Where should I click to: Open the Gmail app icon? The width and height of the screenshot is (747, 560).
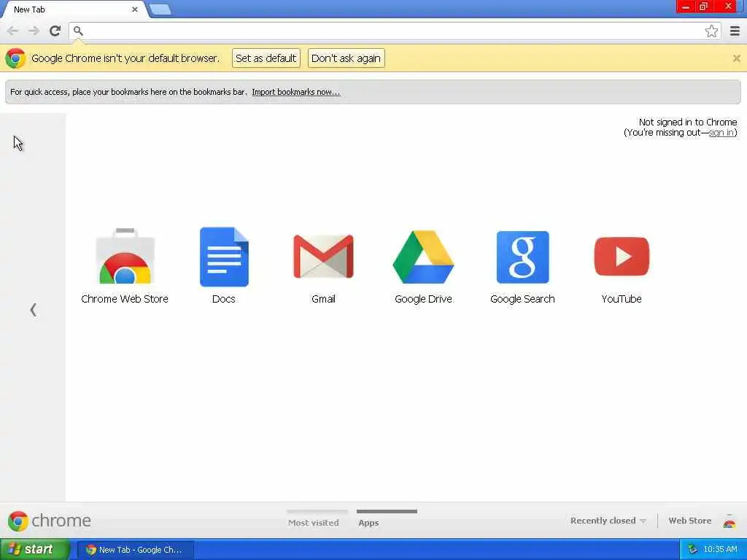tap(323, 256)
